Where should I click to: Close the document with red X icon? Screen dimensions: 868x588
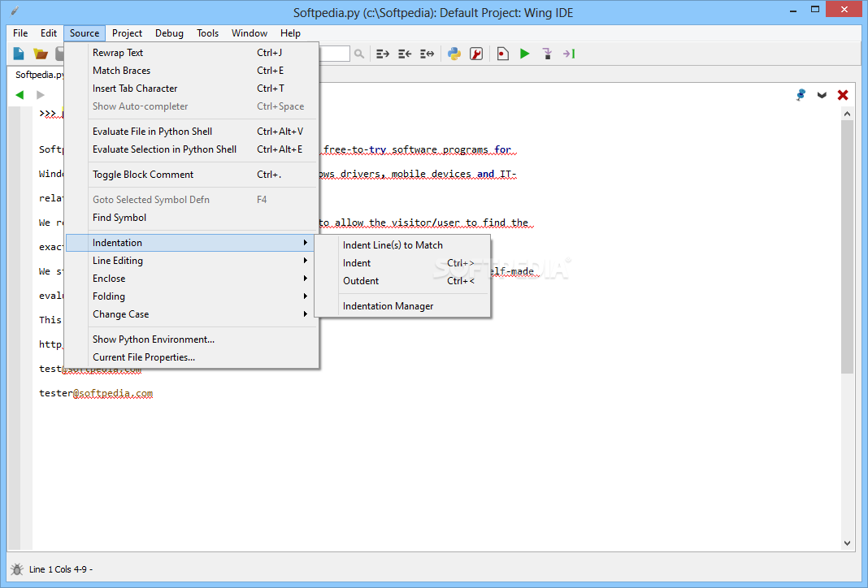pos(843,95)
